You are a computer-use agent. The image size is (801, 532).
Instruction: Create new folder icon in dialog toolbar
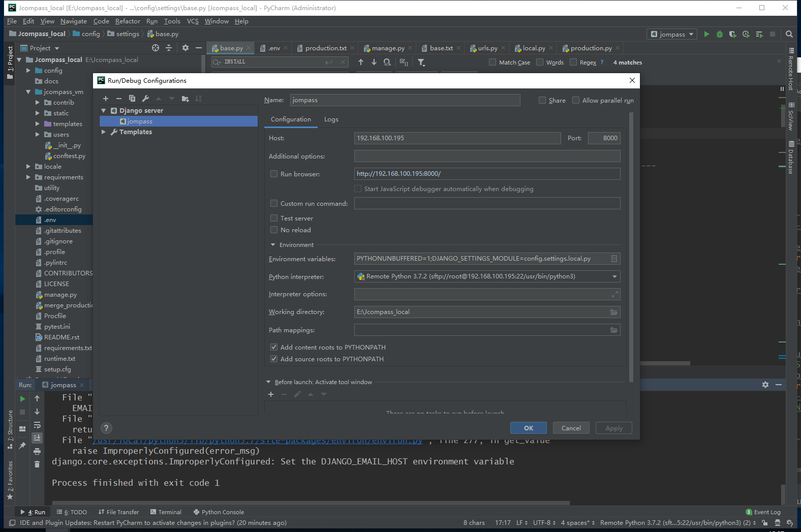185,99
